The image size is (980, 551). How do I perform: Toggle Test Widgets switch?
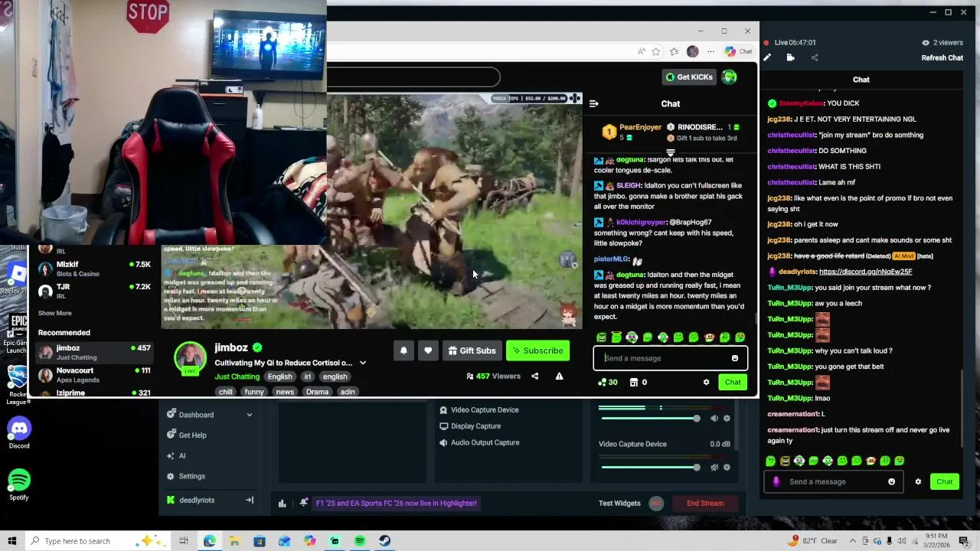tap(656, 503)
